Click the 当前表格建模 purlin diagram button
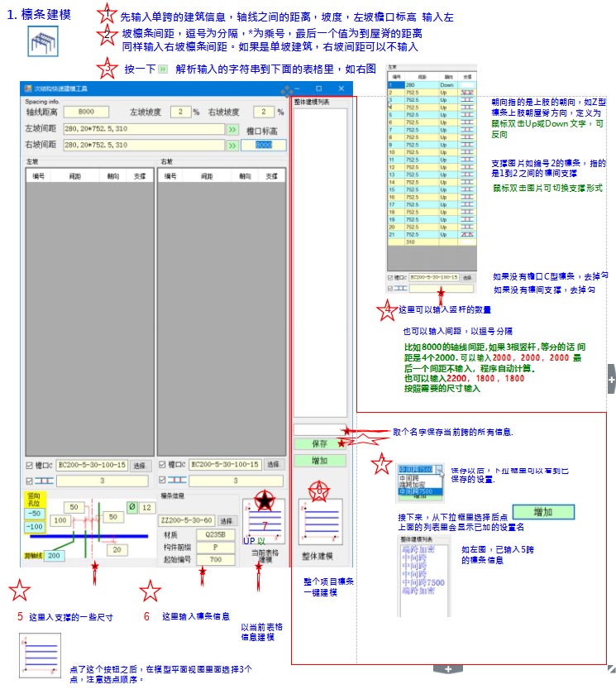616x694 pixels. [x=264, y=521]
